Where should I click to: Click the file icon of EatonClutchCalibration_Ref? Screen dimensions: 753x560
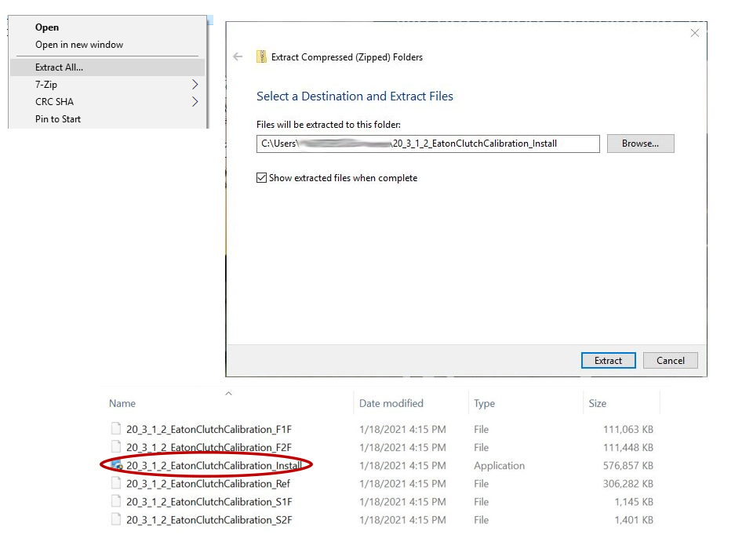(x=116, y=482)
